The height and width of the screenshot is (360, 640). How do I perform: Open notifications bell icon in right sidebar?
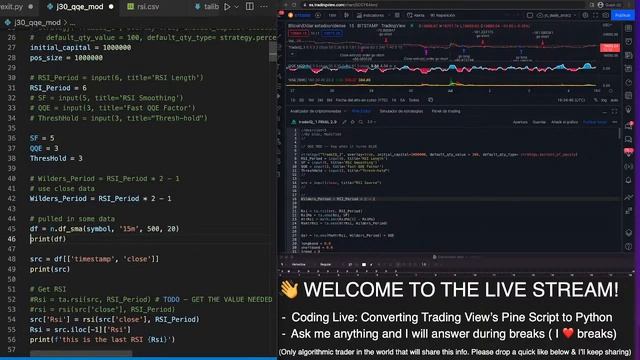coord(629,180)
